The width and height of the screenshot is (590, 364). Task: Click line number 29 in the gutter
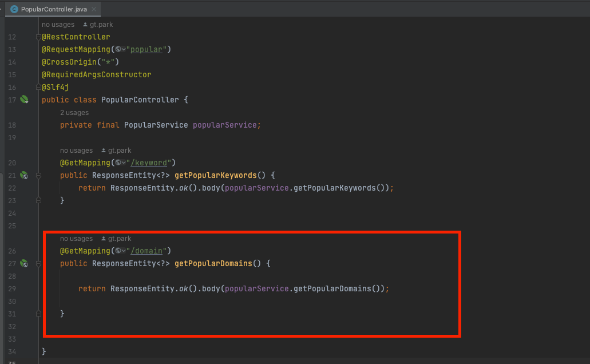tap(12, 288)
